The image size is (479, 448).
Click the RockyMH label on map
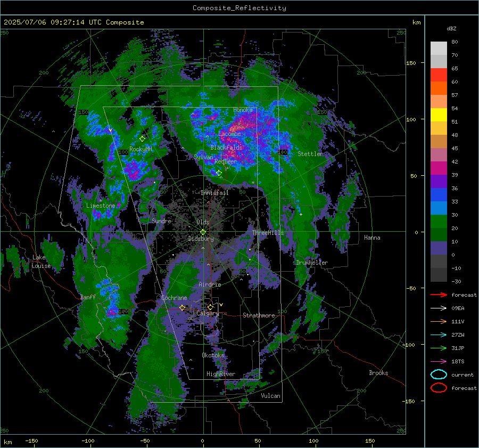tap(141, 149)
